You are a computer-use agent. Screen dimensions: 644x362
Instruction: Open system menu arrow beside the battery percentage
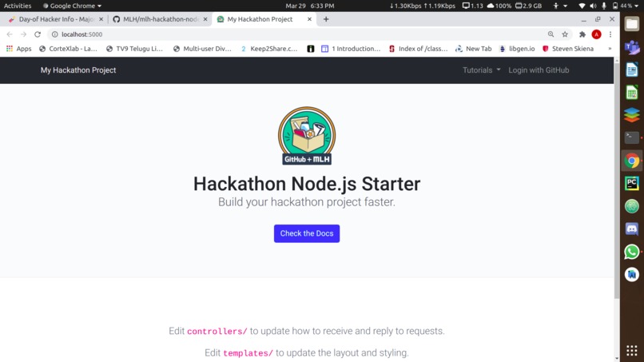(637, 6)
